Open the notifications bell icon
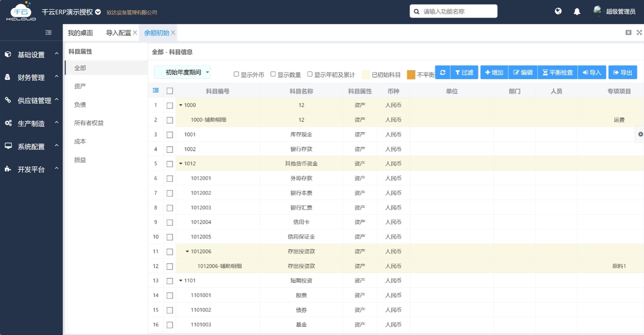This screenshot has width=644, height=335. 577,12
